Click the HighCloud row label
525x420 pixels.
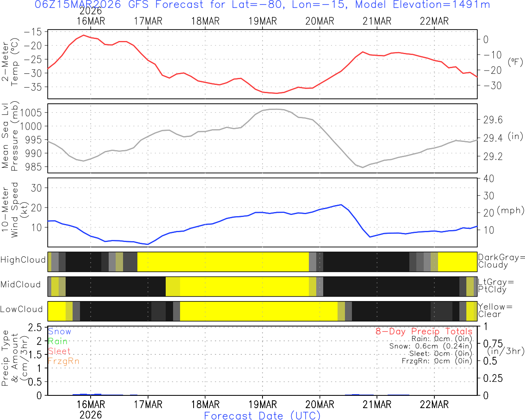tap(23, 260)
